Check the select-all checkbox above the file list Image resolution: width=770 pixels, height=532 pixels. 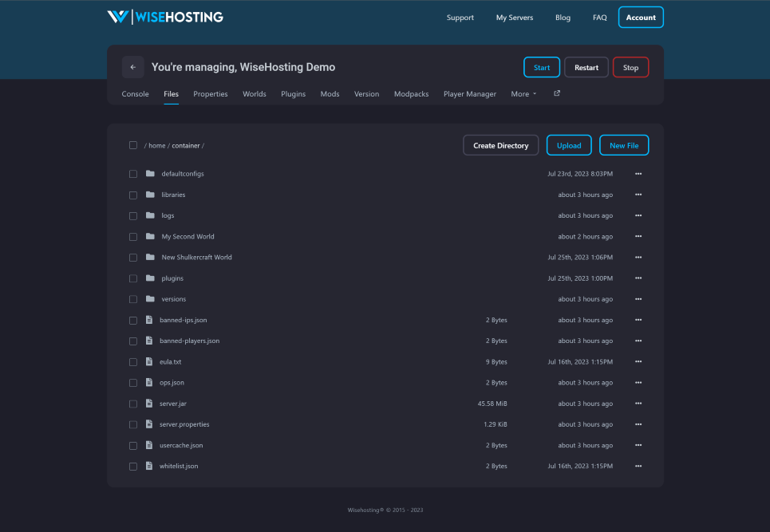(x=132, y=145)
